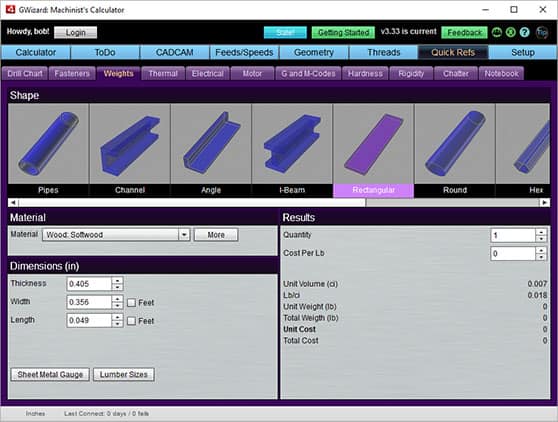
Task: Open the Setup main tab
Action: (523, 53)
